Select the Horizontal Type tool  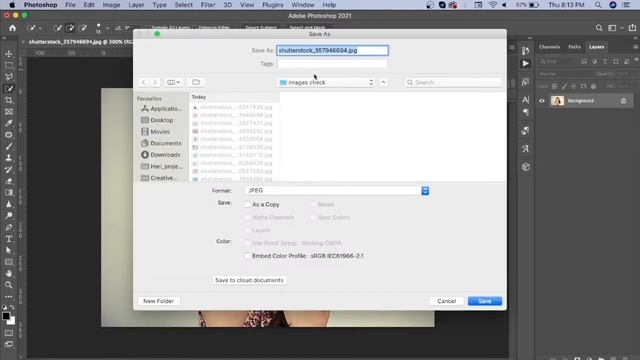pyautogui.click(x=9, y=239)
